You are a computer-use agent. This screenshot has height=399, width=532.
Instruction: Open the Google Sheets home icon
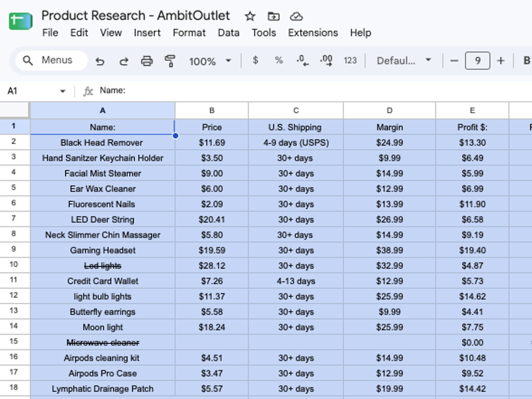[21, 21]
